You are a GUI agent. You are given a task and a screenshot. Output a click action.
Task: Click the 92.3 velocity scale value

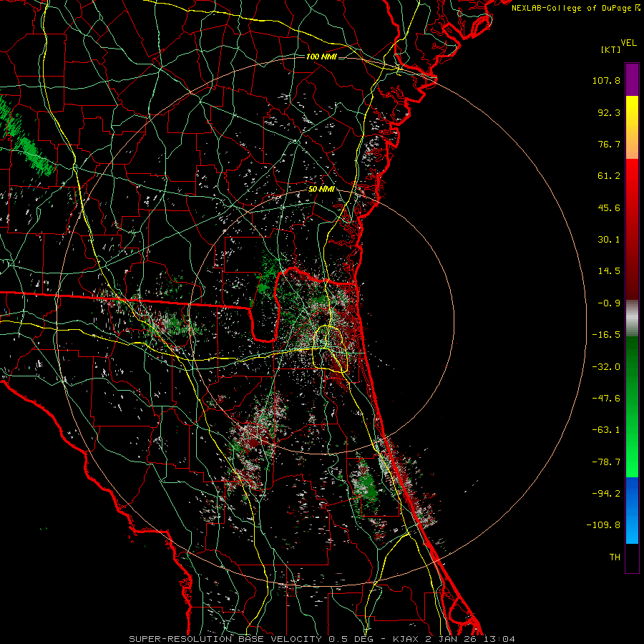pos(609,112)
